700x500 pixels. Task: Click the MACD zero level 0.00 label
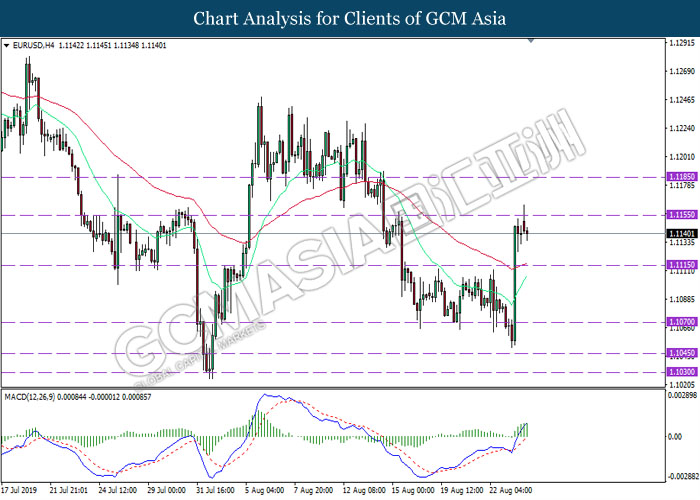pos(675,437)
